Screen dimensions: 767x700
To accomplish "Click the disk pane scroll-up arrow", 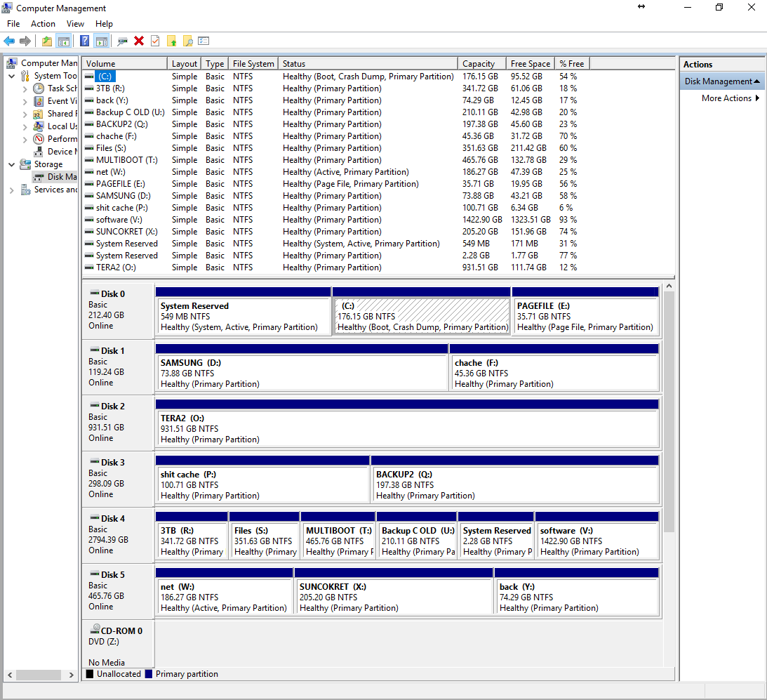I will 669,286.
